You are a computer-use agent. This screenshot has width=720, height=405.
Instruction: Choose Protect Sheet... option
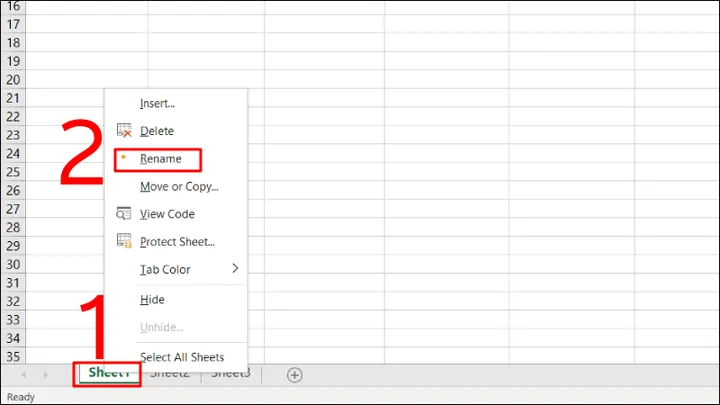point(177,242)
